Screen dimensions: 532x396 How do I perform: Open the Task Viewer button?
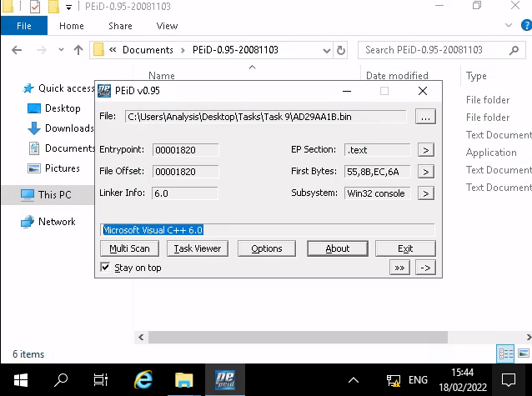(x=197, y=248)
